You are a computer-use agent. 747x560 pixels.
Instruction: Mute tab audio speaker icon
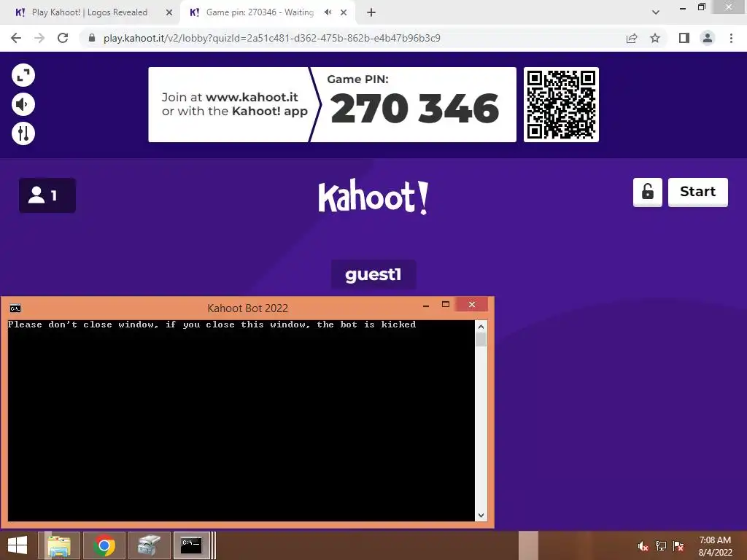click(328, 12)
